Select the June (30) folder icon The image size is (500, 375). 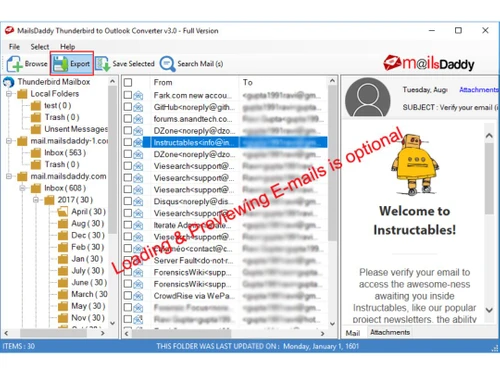point(63,283)
